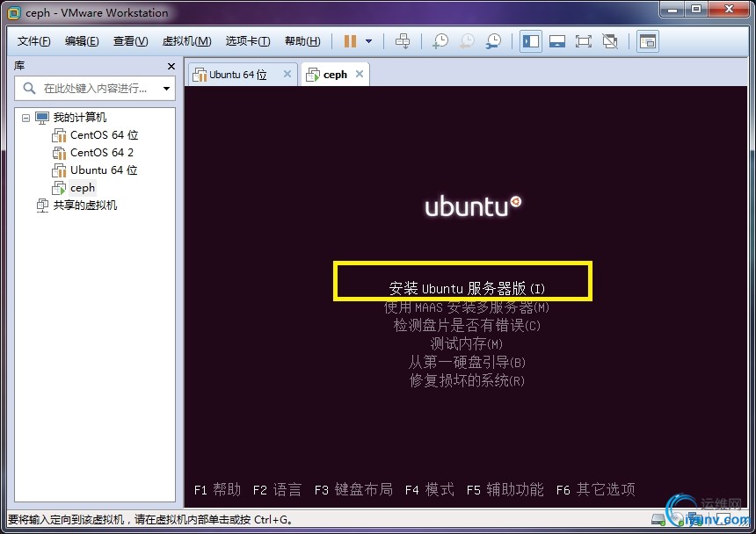Click F5 辅助功能 in the boot screen
Viewport: 756px width, 534px height.
point(505,490)
